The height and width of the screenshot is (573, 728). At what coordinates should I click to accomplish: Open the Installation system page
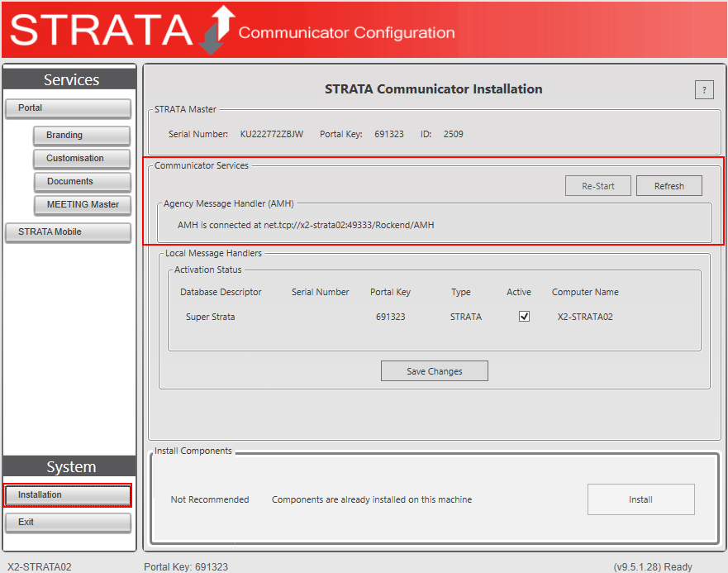68,495
